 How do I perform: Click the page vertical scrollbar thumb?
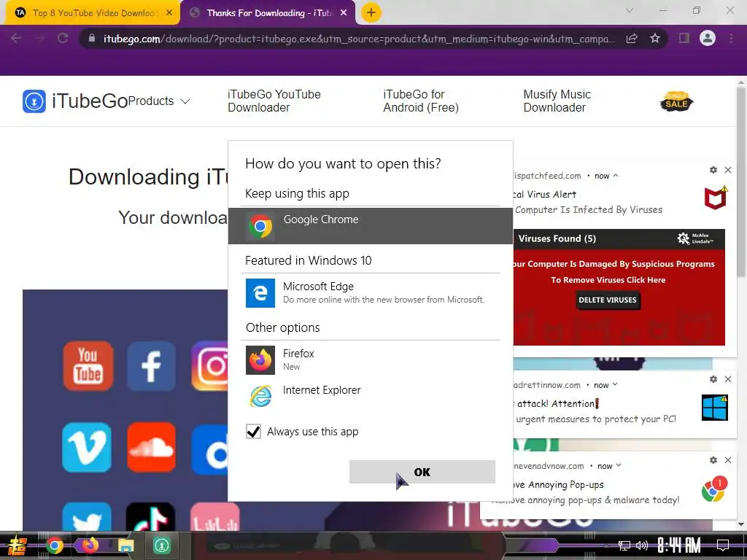[741, 181]
